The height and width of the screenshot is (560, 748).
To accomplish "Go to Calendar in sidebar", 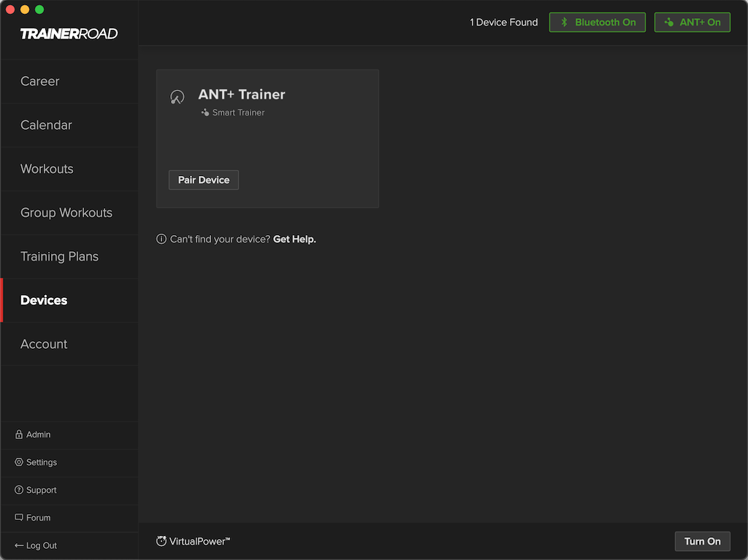I will (x=69, y=125).
